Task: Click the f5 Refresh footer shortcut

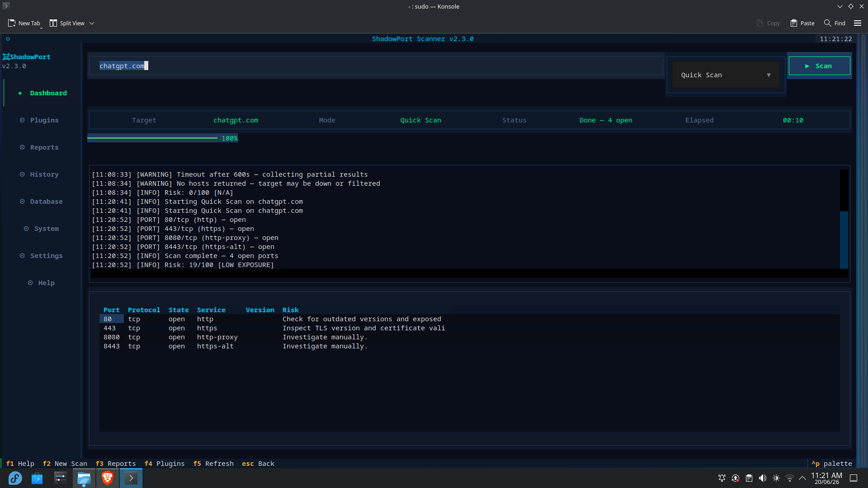Action: (x=213, y=464)
